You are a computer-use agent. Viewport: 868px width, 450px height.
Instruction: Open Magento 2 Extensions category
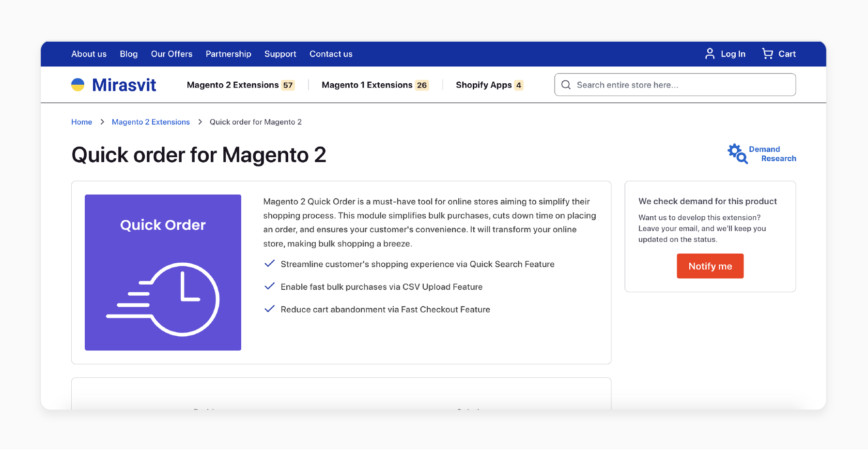click(x=232, y=85)
